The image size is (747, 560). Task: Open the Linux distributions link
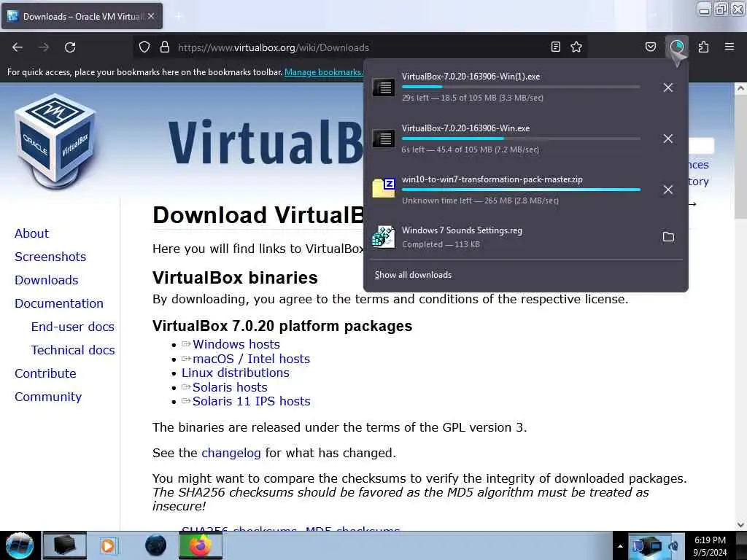tap(236, 373)
